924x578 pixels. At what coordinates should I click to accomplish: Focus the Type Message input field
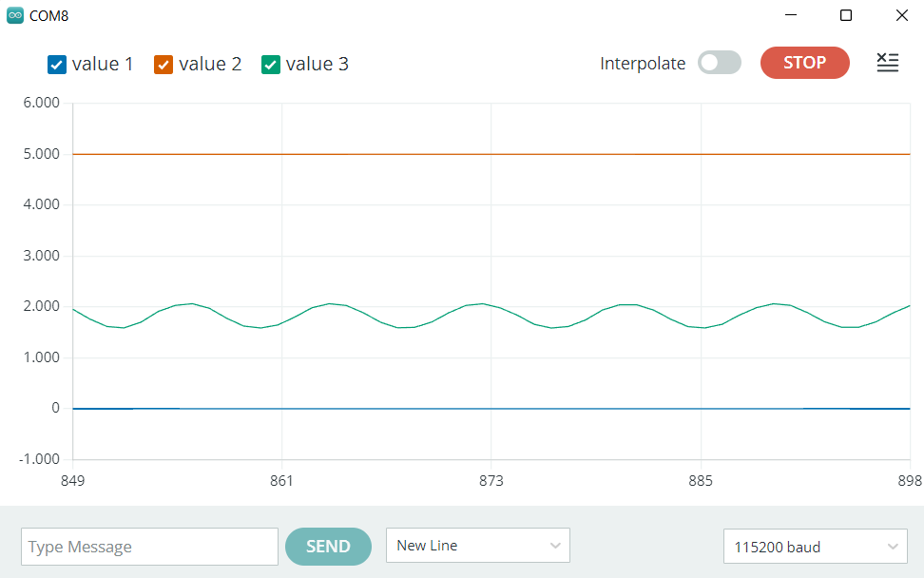pyautogui.click(x=149, y=547)
